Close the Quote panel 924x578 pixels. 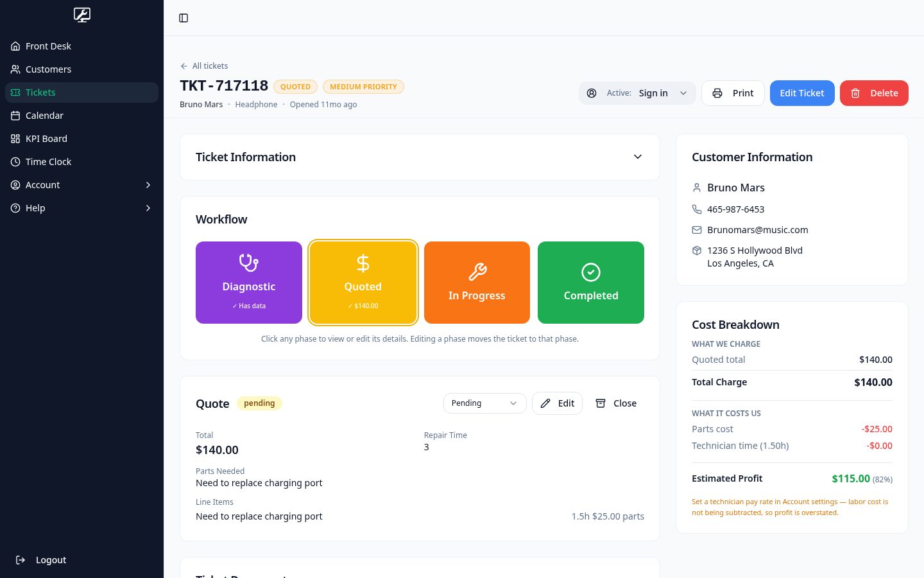[616, 403]
